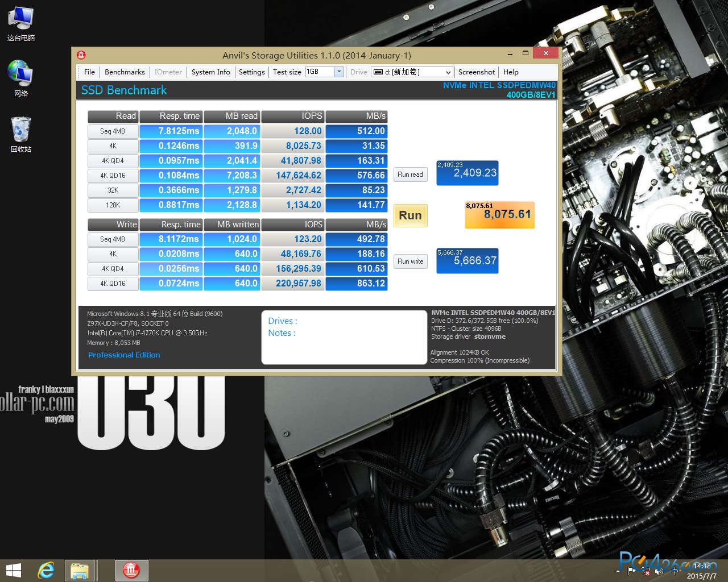Viewport: 728px width, 582px height.
Task: Click the 4K QD16 write test button
Action: tap(113, 284)
